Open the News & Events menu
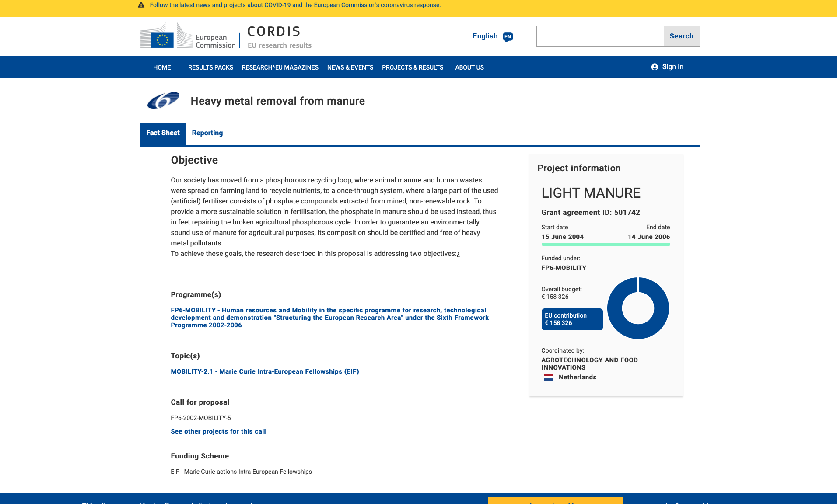Image resolution: width=837 pixels, height=504 pixels. tap(350, 67)
